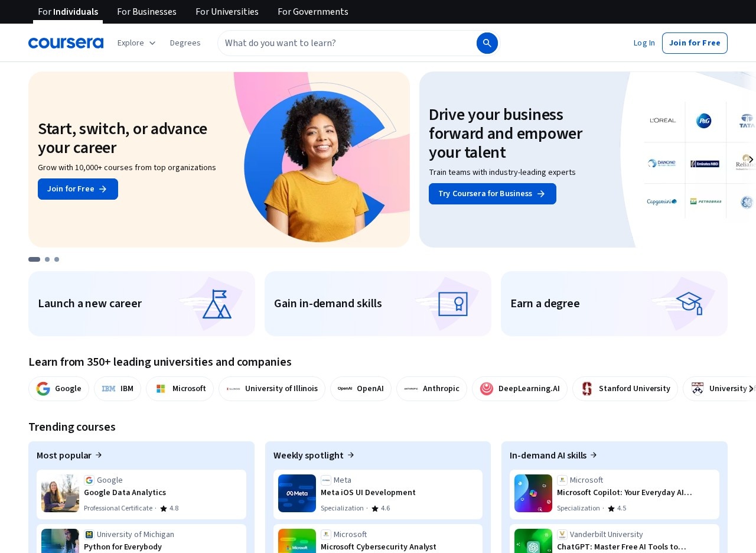This screenshot has height=553, width=756.
Task: Open the Log In page
Action: click(x=644, y=43)
